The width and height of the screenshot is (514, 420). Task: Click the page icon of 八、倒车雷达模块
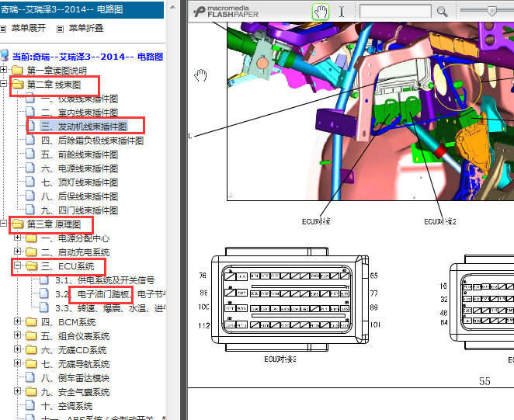(30, 378)
